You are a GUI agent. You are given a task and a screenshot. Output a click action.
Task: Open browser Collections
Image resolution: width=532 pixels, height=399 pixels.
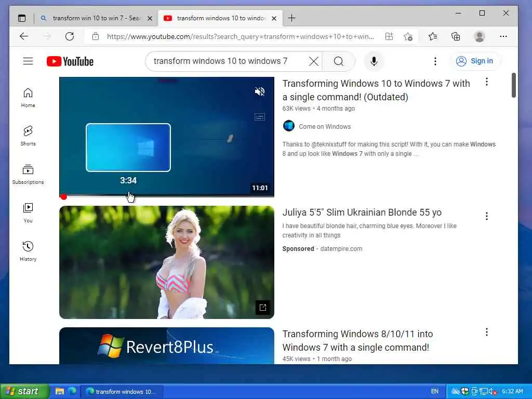click(456, 36)
